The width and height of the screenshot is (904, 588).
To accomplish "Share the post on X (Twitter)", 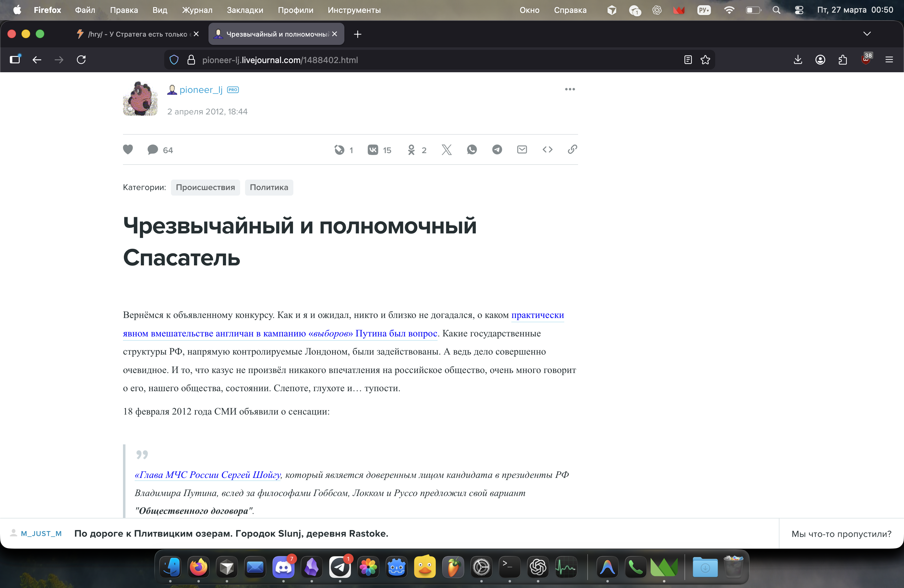I will (x=447, y=150).
